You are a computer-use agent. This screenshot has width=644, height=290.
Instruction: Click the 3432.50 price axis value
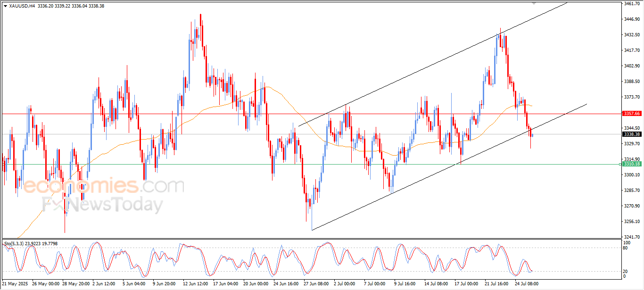coord(631,35)
